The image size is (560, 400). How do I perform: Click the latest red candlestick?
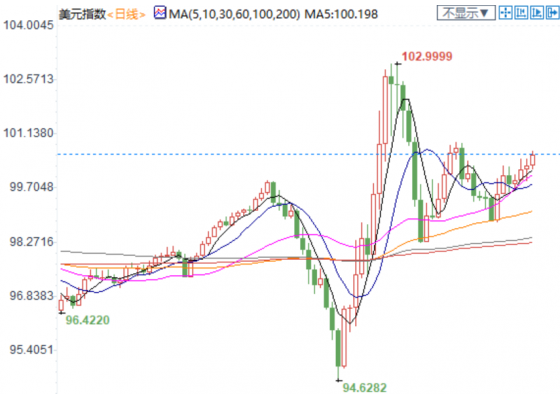pyautogui.click(x=533, y=159)
